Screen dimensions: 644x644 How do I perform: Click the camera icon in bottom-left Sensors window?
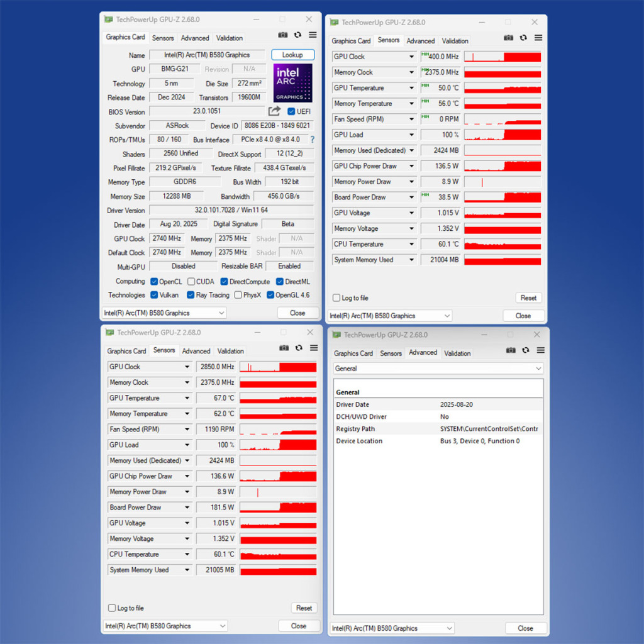(x=284, y=348)
